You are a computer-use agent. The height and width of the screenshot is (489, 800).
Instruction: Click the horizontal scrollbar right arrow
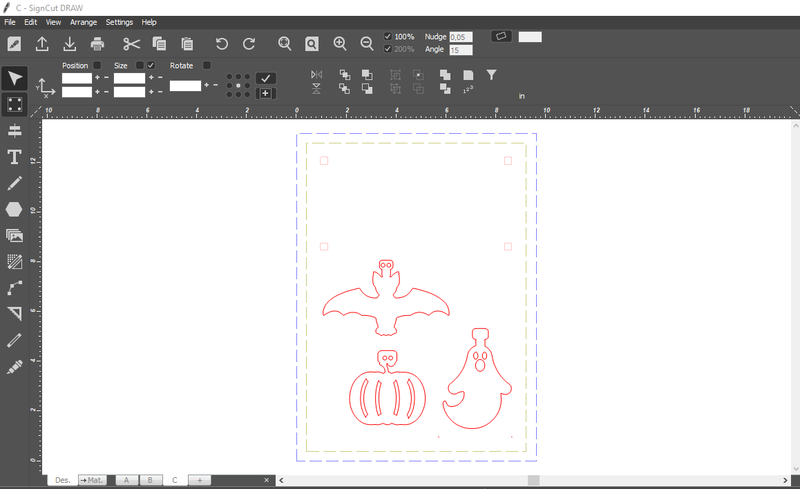(785, 480)
